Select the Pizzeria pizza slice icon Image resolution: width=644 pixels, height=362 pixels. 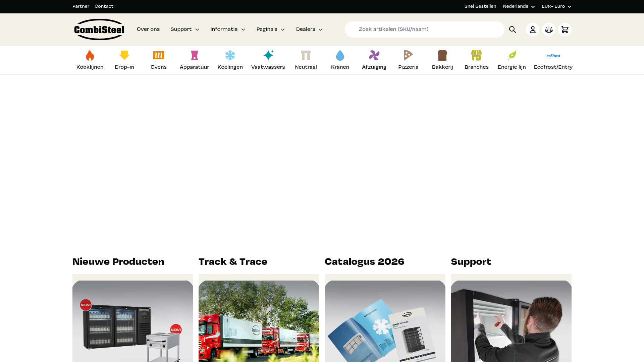408,55
